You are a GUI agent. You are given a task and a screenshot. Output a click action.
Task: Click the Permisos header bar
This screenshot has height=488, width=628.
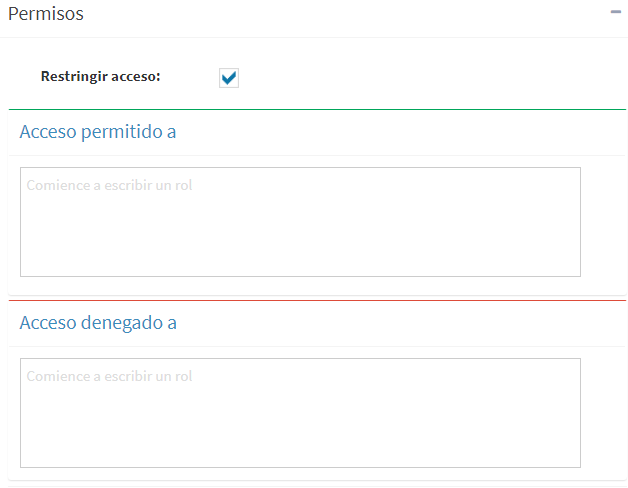click(x=314, y=18)
